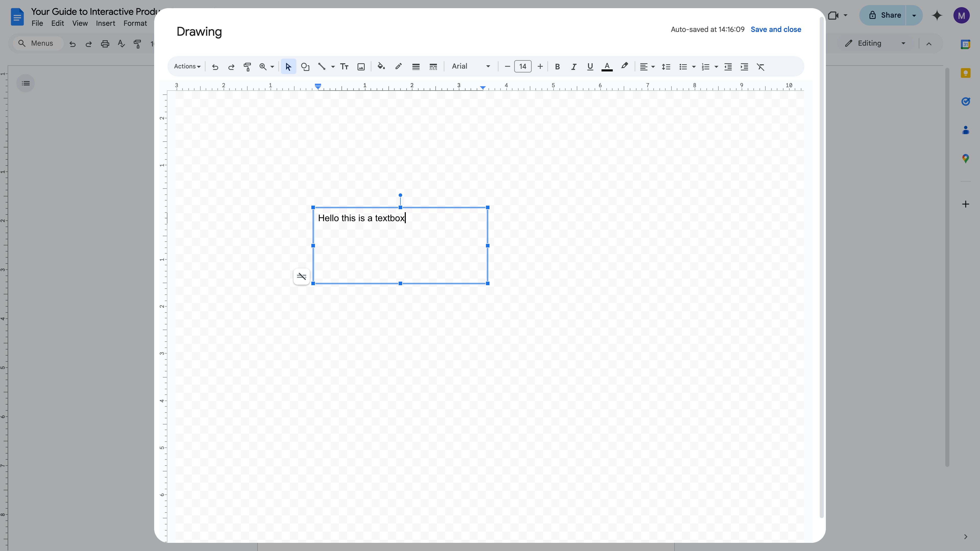Open line and paragraph spacing
The height and width of the screenshot is (551, 980).
(666, 67)
